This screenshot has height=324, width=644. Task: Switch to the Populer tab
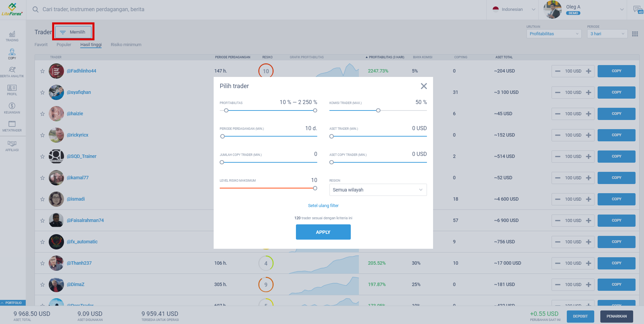[64, 44]
